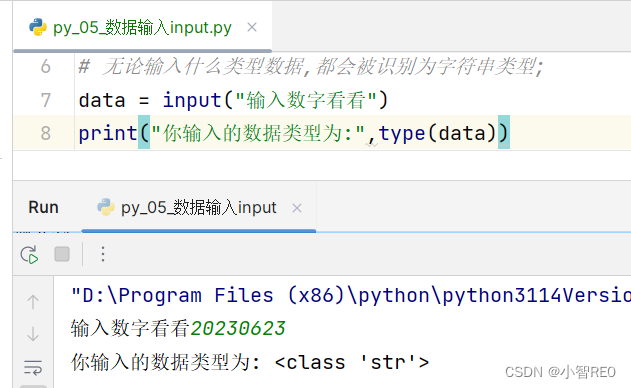Click the <class 'str'> output text
The width and height of the screenshot is (631, 388).
point(352,363)
